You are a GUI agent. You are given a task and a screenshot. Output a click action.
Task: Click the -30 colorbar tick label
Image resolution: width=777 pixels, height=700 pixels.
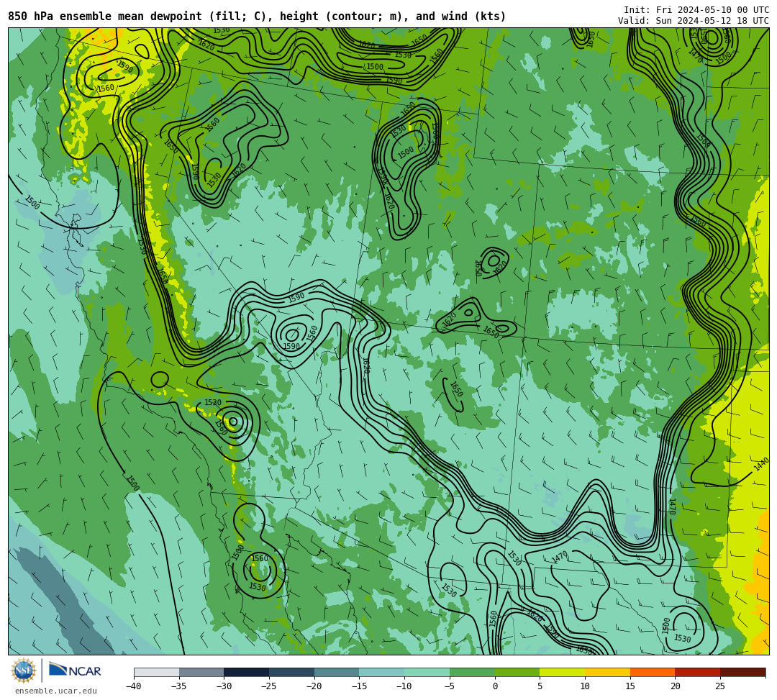[x=224, y=686]
